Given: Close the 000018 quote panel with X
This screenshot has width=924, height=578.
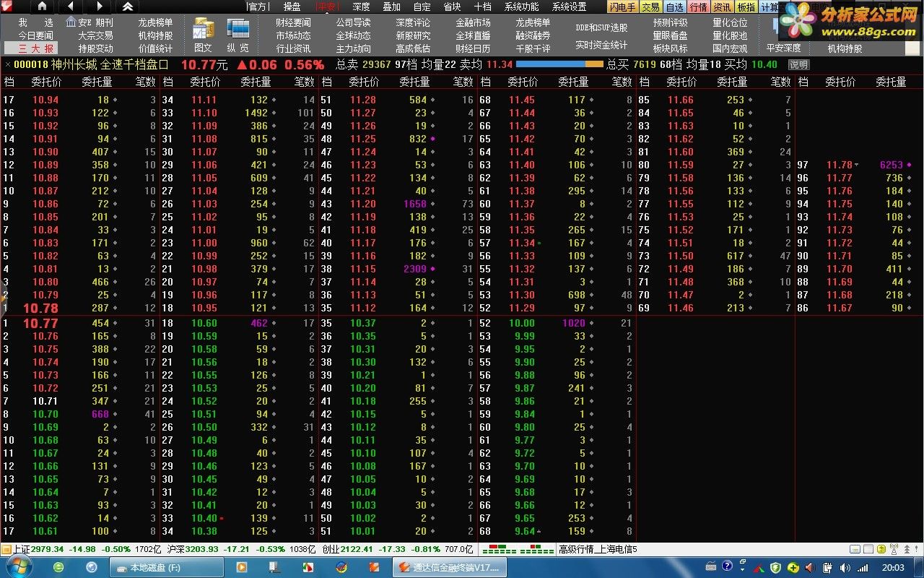Looking at the screenshot, I should (7, 64).
